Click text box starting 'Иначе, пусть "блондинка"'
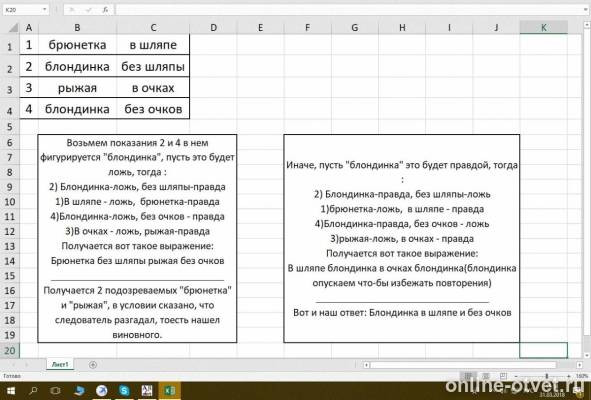The width and height of the screenshot is (591, 400). pos(402,238)
